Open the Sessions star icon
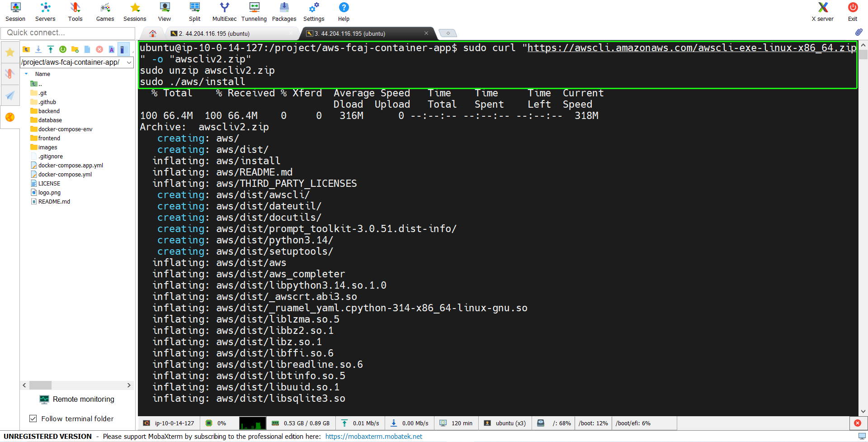 135,12
